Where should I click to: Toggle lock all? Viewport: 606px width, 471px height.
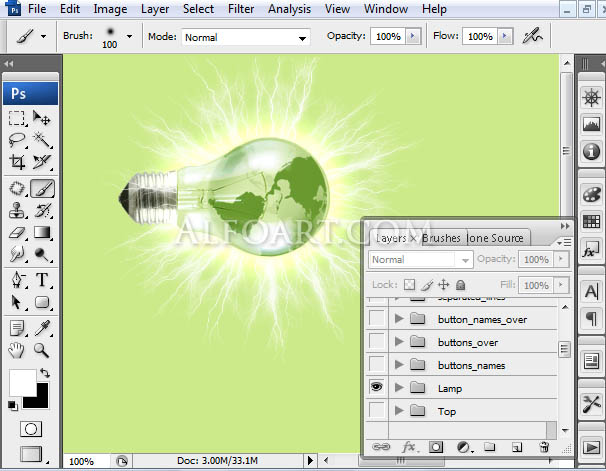click(x=460, y=285)
